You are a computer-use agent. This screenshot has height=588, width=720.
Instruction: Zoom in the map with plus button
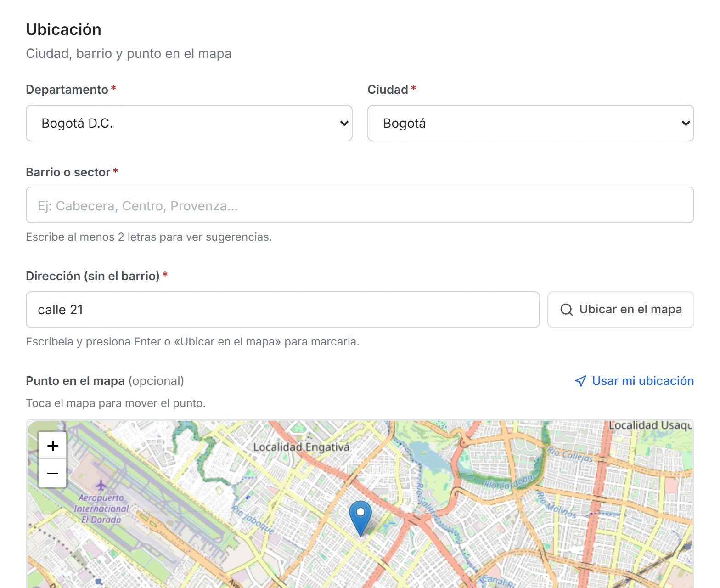[53, 446]
